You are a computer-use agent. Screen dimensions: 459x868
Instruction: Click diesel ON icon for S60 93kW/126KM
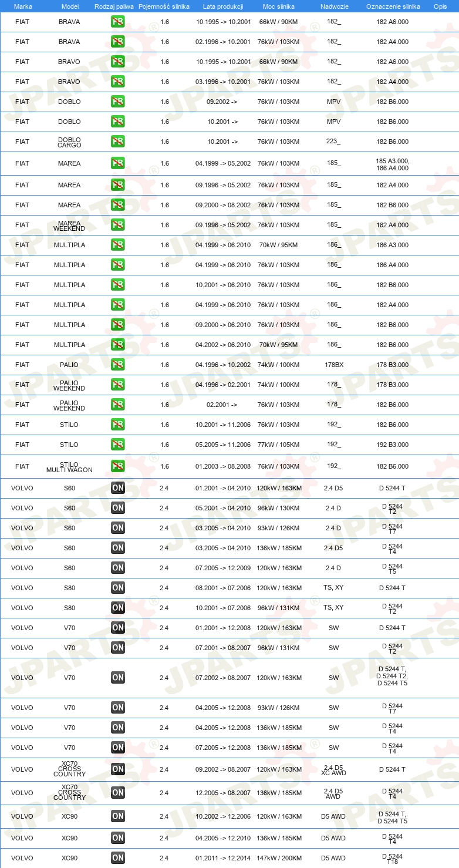(117, 528)
